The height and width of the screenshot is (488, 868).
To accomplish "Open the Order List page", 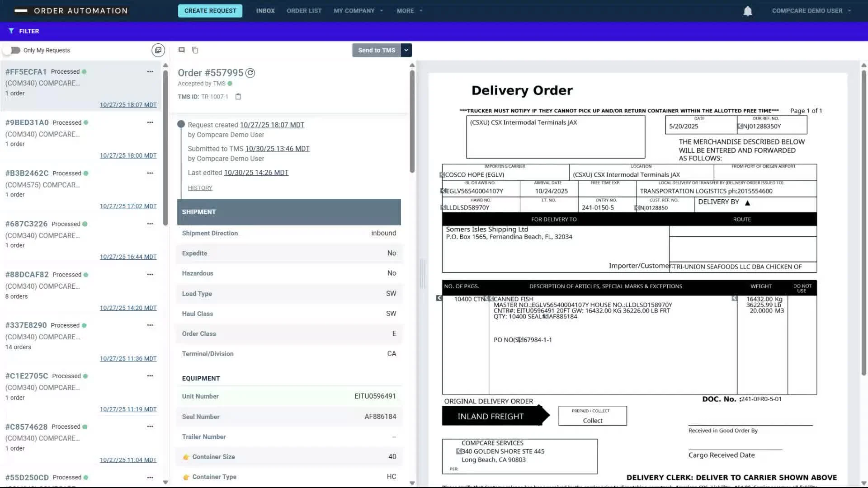I will coord(304,11).
